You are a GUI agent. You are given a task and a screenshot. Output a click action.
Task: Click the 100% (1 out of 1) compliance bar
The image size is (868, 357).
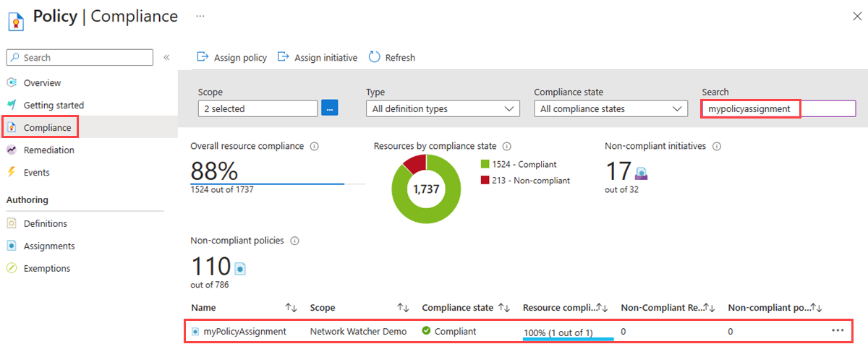[568, 337]
